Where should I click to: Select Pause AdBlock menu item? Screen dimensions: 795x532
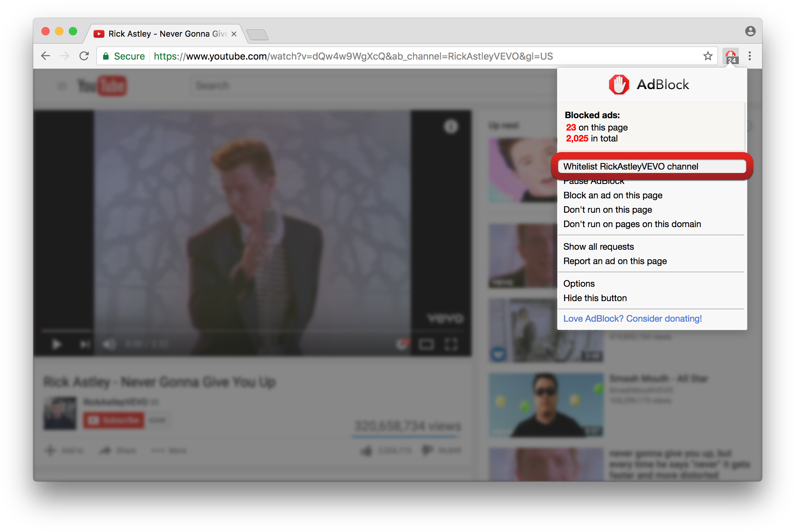tap(593, 181)
